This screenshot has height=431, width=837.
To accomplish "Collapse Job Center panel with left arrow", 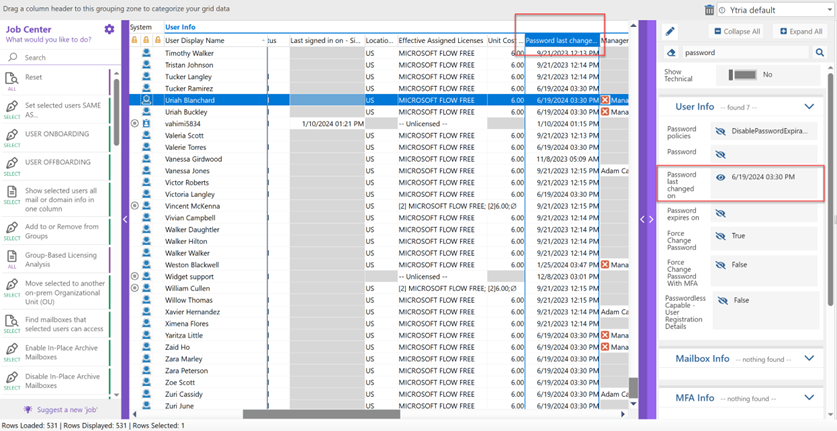I will 125,219.
